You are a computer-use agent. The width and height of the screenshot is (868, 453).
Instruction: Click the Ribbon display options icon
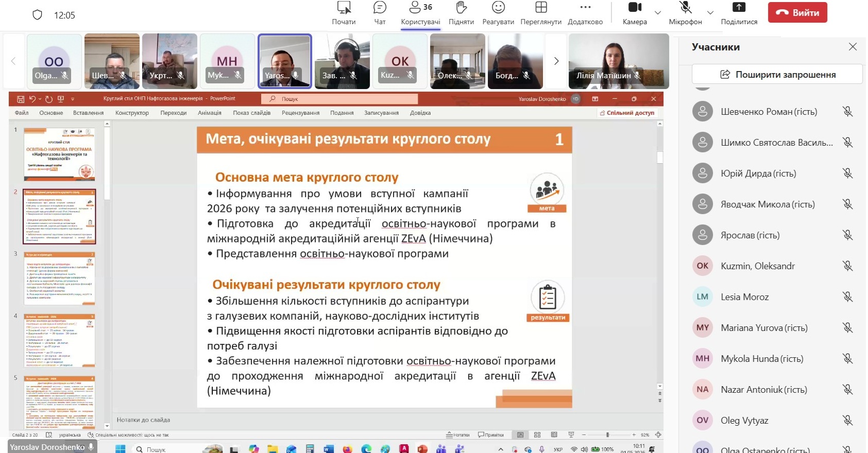click(x=595, y=99)
